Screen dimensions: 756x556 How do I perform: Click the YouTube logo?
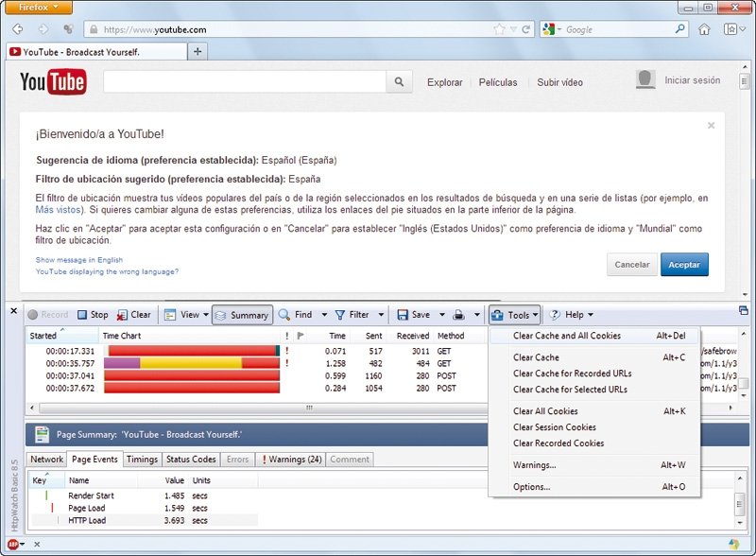click(53, 81)
